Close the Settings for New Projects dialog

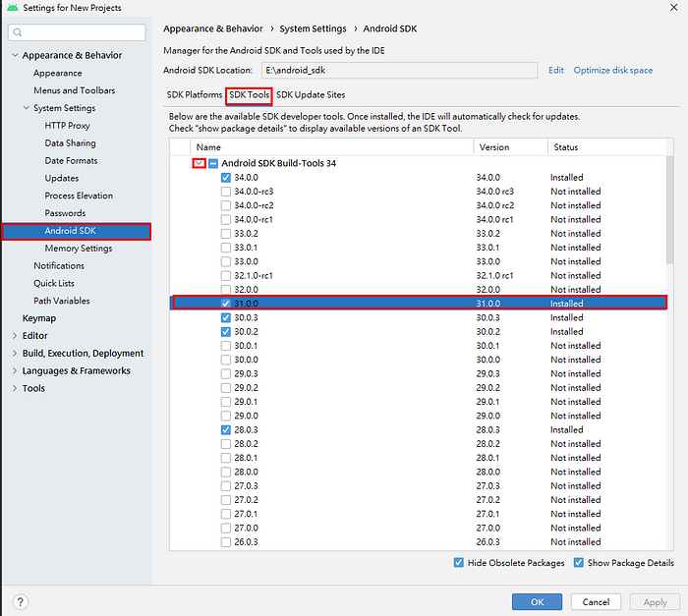673,8
